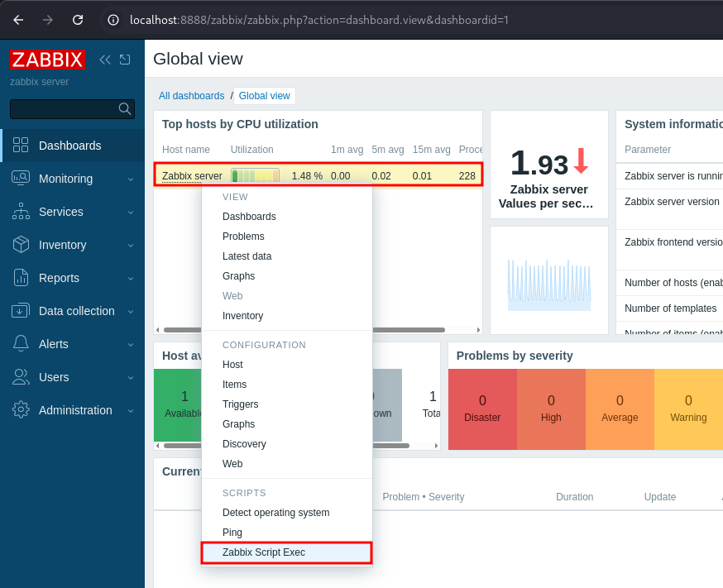
Task: Expand the Services menu chevron
Action: [131, 213]
